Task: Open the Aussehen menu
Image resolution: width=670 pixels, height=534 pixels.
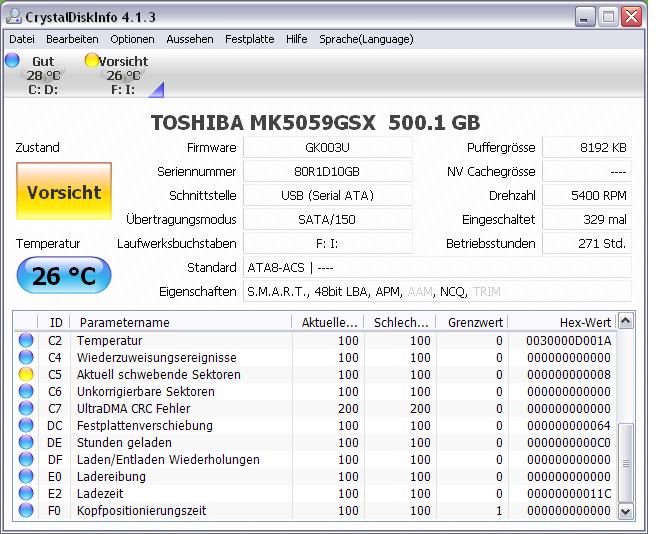Action: (x=190, y=39)
